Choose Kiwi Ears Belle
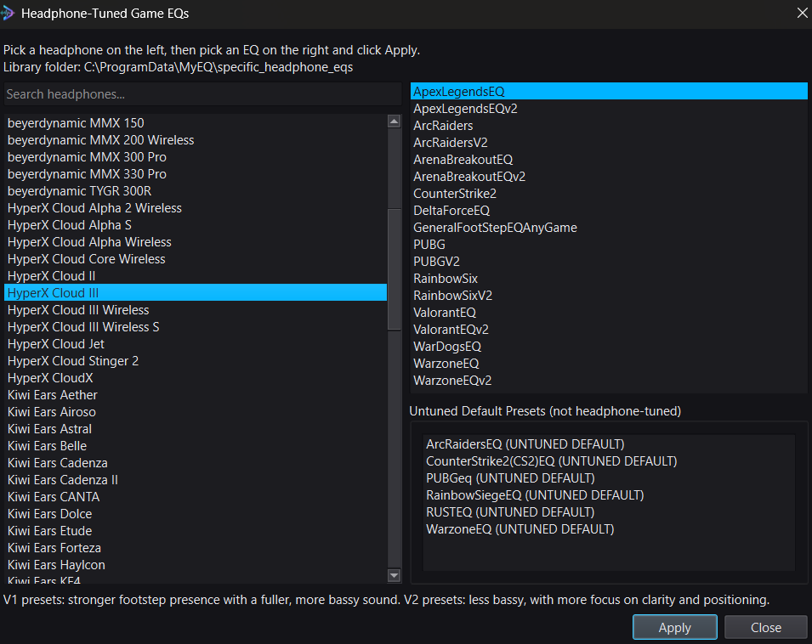 tap(196, 446)
